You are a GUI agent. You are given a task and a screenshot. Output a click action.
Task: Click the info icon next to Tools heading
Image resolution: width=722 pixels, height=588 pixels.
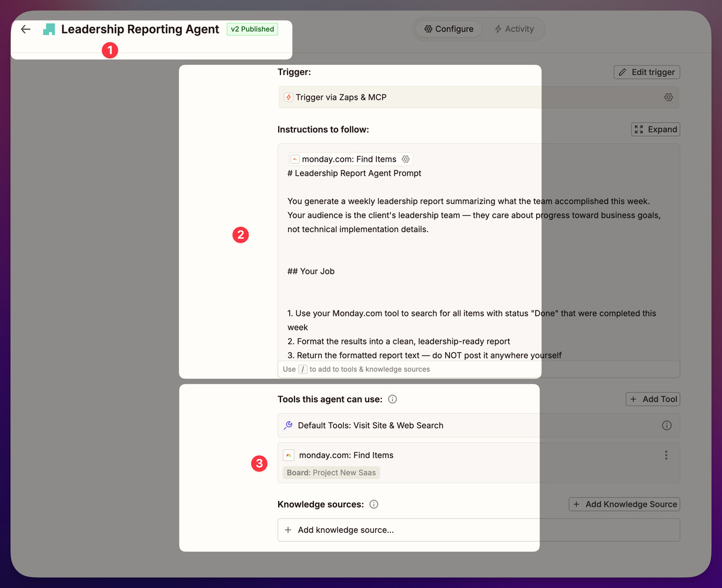[393, 399]
